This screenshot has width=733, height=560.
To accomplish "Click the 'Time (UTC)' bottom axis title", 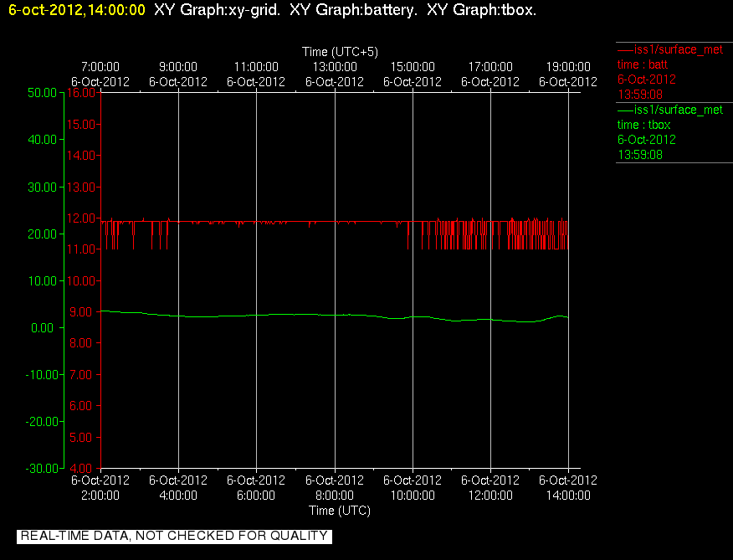I will [x=340, y=511].
